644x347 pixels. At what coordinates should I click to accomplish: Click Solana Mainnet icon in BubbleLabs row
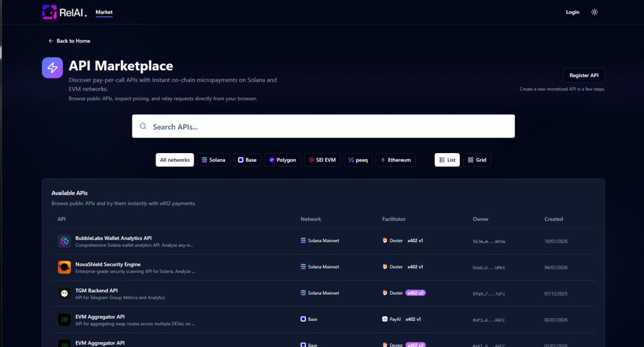pyautogui.click(x=303, y=241)
